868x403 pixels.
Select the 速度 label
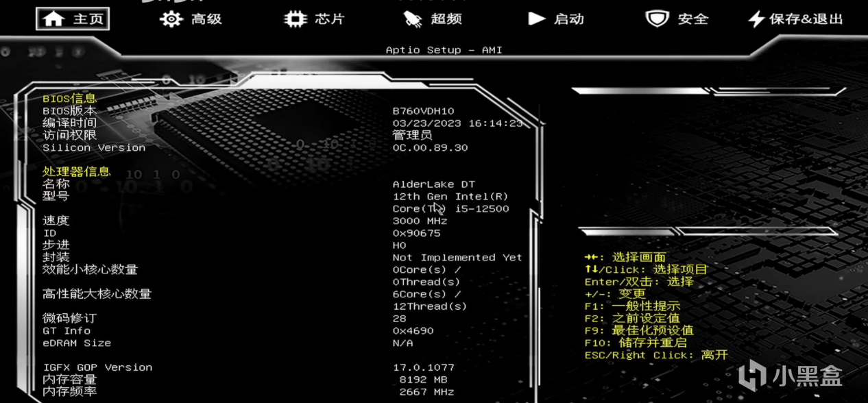(x=56, y=221)
